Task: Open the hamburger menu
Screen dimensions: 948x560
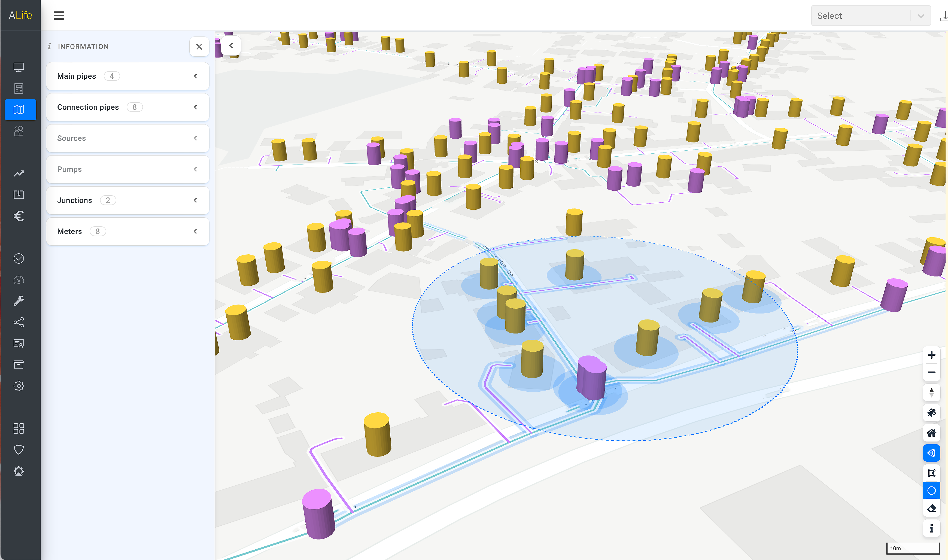Action: pyautogui.click(x=59, y=16)
